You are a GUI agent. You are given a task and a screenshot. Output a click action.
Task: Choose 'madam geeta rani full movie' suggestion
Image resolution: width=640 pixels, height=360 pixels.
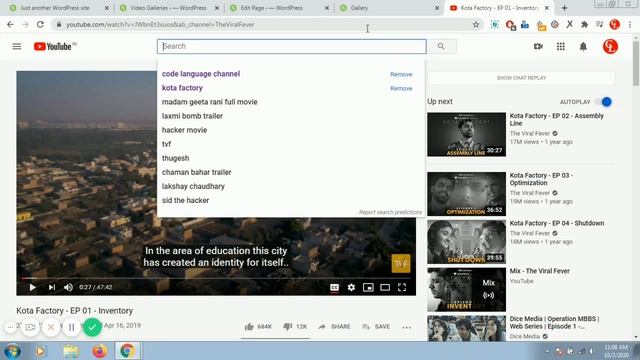209,102
